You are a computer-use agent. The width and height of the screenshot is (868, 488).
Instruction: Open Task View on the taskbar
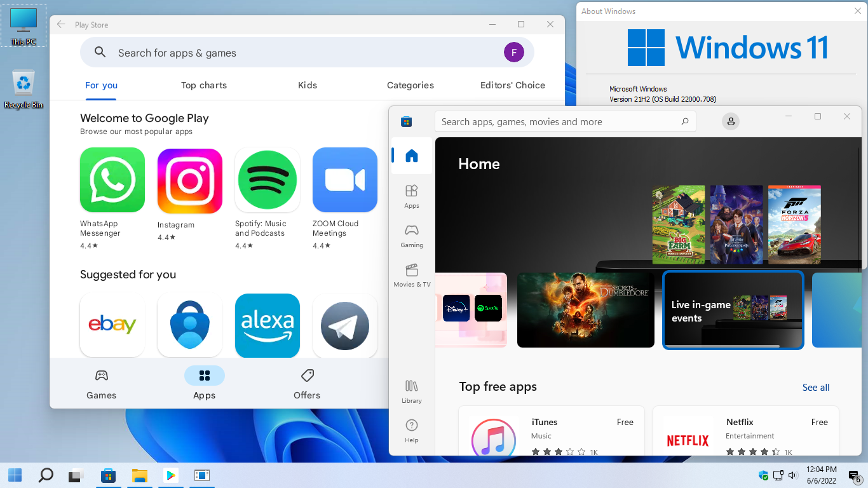pos(77,475)
